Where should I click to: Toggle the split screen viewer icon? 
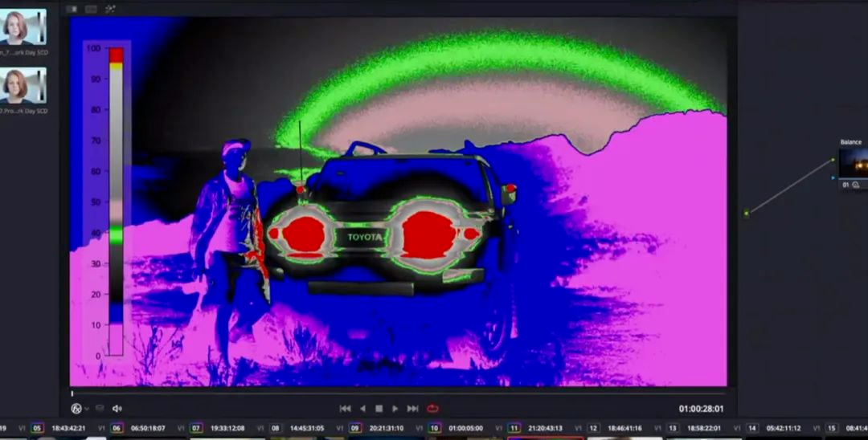(92, 9)
